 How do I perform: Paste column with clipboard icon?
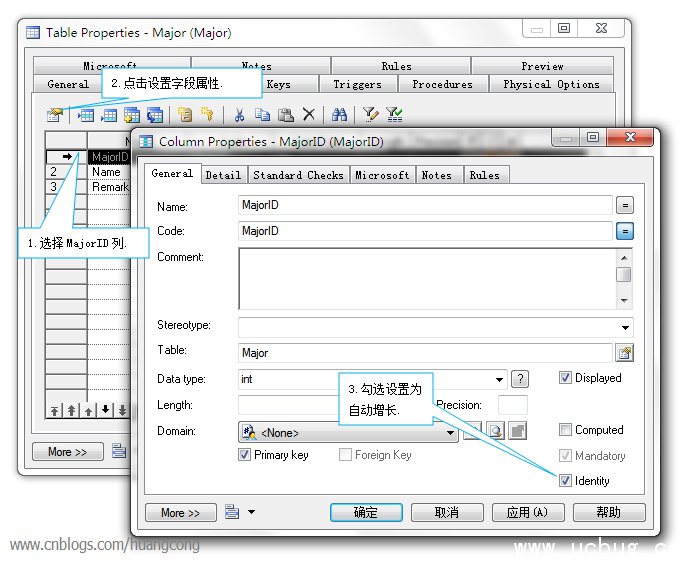tap(286, 115)
